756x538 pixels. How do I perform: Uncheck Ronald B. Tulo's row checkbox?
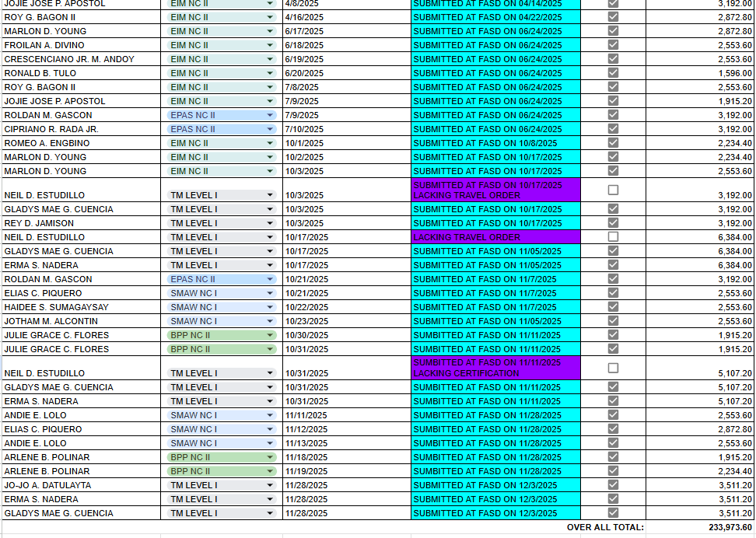coord(613,72)
